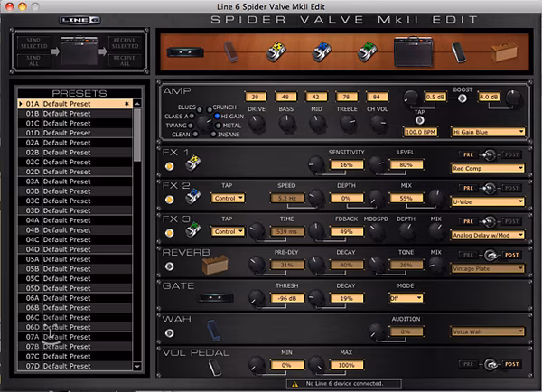Select preset 07D Default Preset
Viewport: 542px width, 392px height.
click(75, 366)
